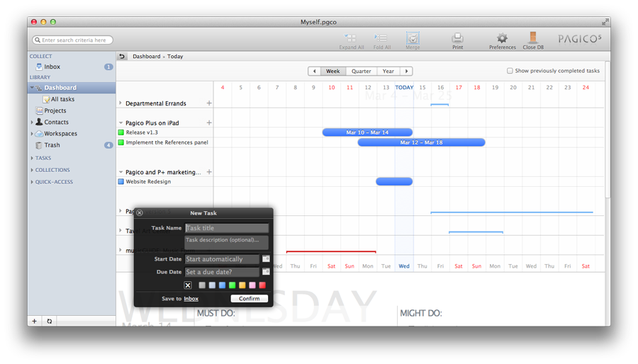Expand the COLLECTIONS sidebar section
Screen dimensions: 638x364
pyautogui.click(x=32, y=170)
